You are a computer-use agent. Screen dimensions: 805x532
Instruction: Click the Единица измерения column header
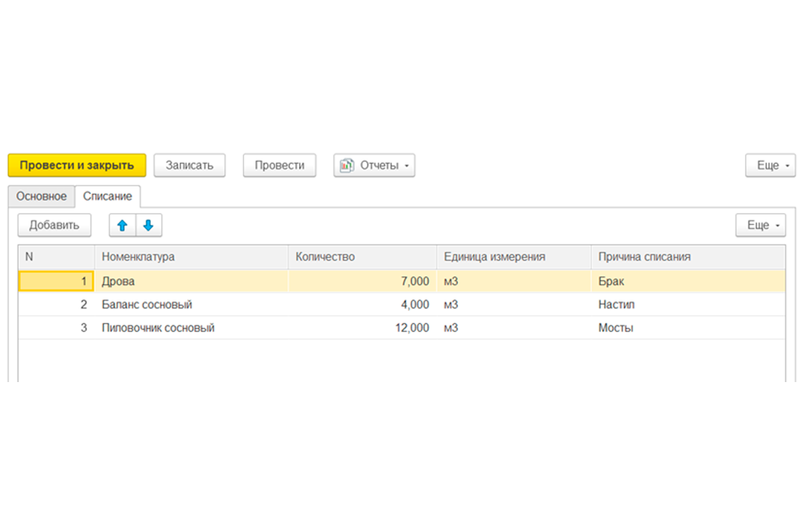pos(514,256)
